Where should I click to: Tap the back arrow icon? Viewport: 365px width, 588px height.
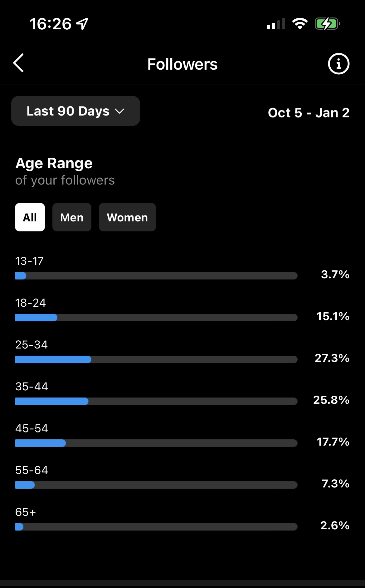(18, 63)
